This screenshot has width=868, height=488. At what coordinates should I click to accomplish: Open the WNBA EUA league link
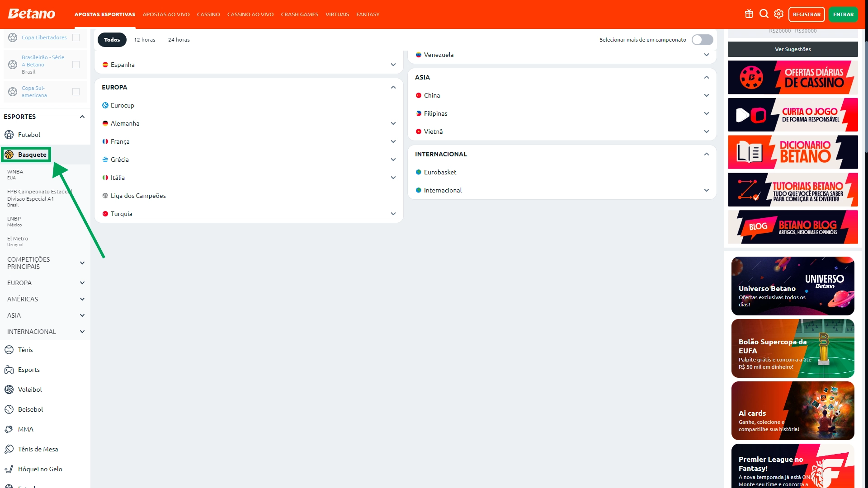click(x=15, y=174)
